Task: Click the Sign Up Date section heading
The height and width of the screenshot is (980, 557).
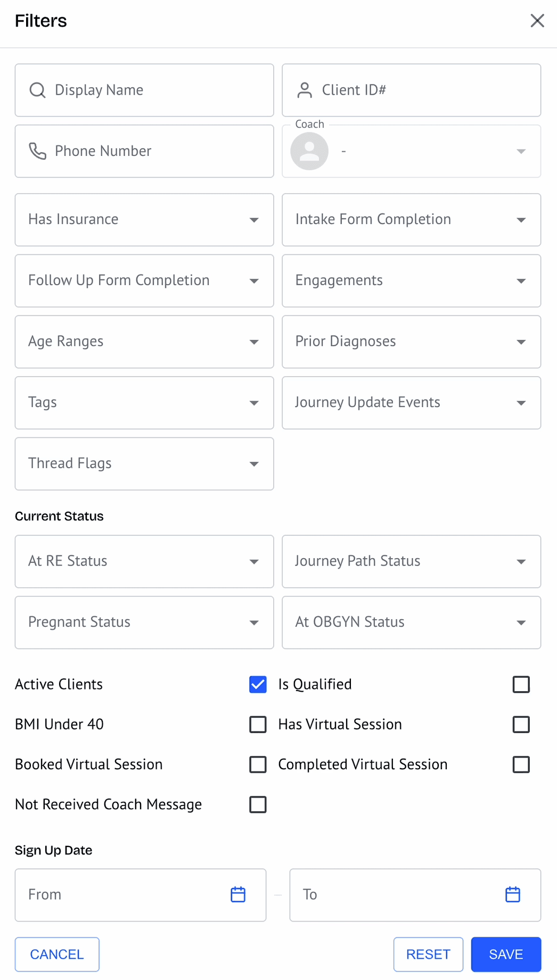Action: point(53,850)
